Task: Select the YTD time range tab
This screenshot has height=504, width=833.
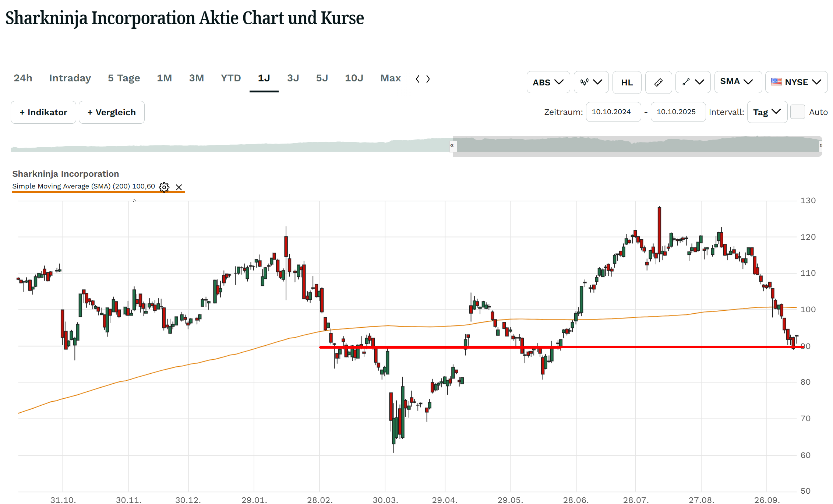Action: pyautogui.click(x=231, y=78)
